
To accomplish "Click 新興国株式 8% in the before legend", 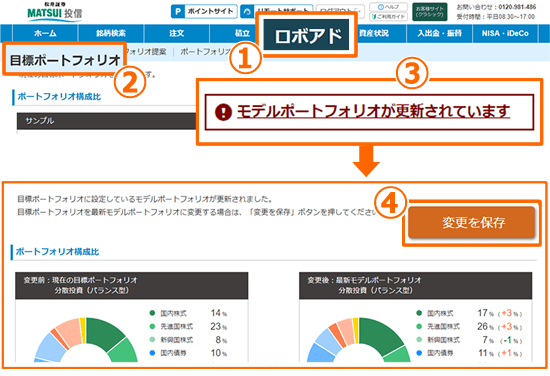I will pos(188,340).
